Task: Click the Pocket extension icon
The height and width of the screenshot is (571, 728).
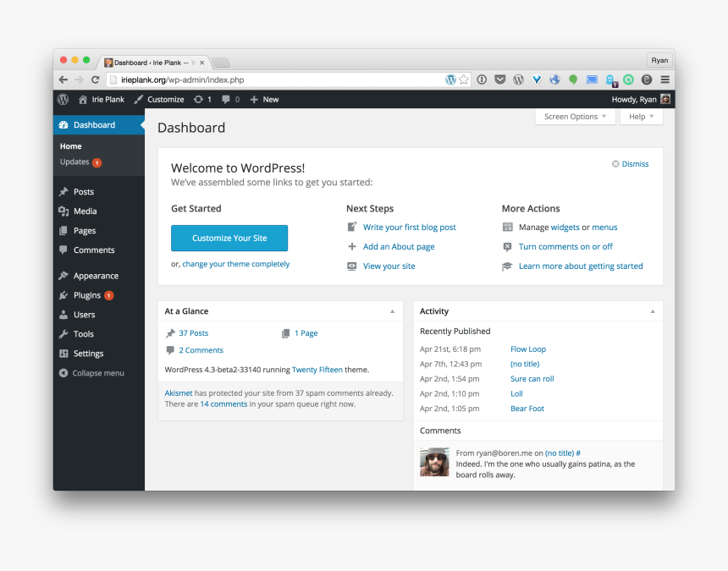Action: [x=500, y=80]
